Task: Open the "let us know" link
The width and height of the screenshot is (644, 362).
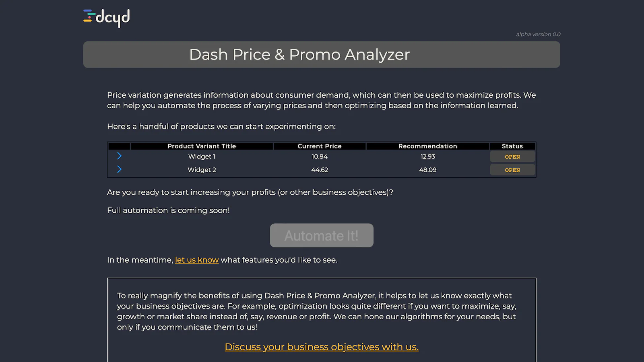Action: point(197,260)
